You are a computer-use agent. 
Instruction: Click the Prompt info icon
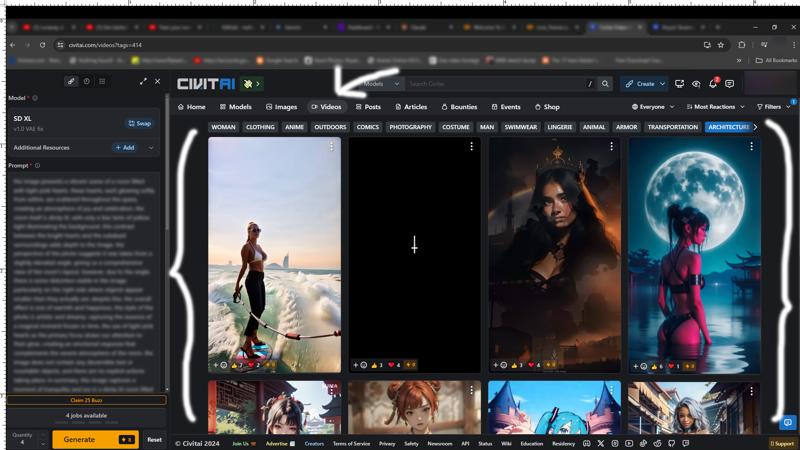pos(37,165)
